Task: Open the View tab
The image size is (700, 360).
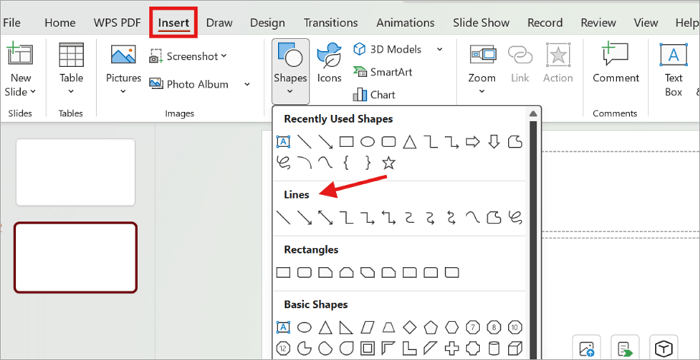Action: 646,23
